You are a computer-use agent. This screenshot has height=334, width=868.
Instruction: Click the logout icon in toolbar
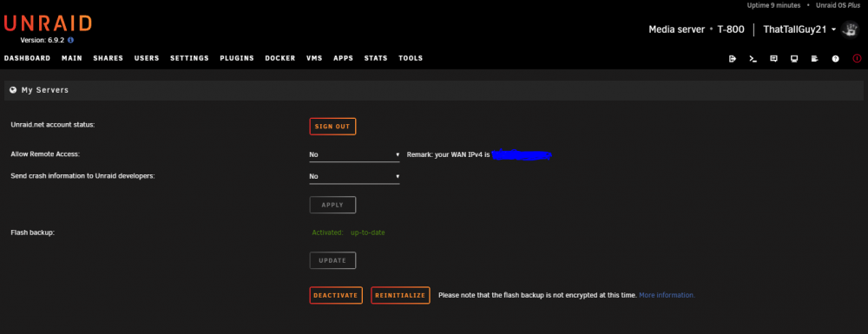pos(733,59)
